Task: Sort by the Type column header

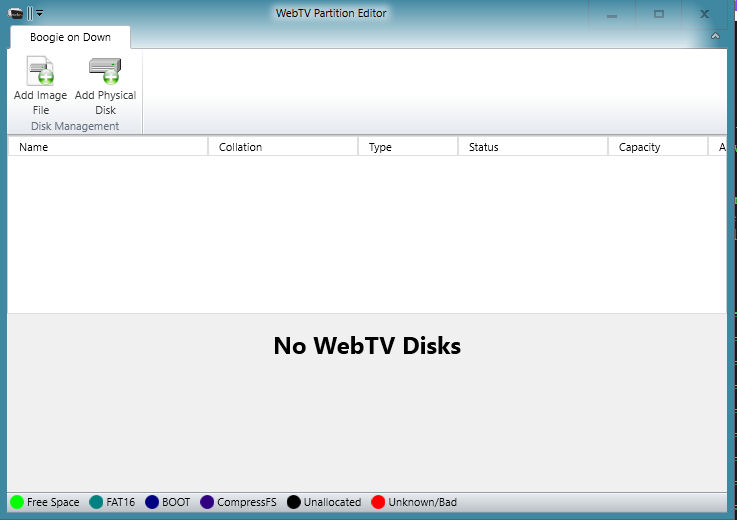Action: pyautogui.click(x=408, y=147)
